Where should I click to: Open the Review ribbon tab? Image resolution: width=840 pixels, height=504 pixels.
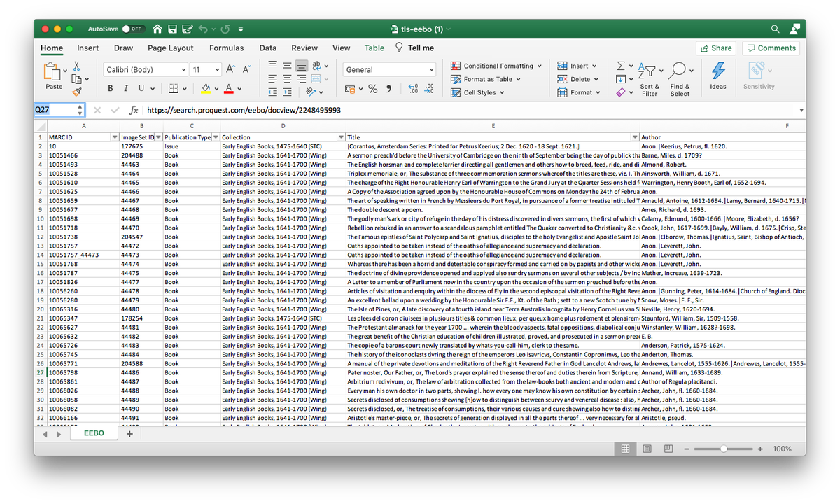[304, 48]
